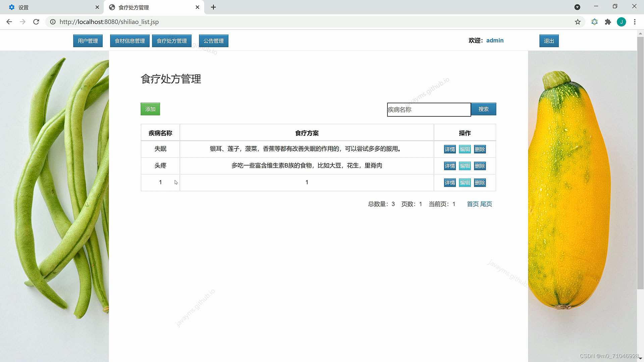
Task: Click the site info icon in address bar
Action: (53, 22)
